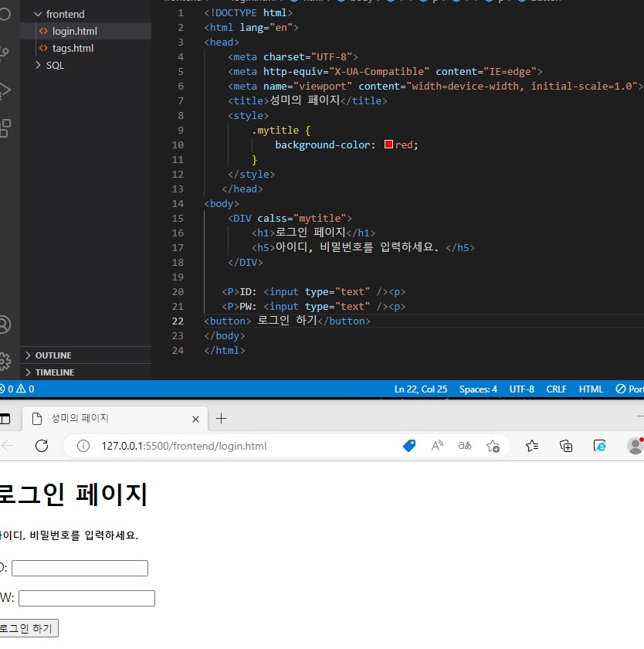This screenshot has height=649, width=644.
Task: Change file encoding UTF-8
Action: [521, 389]
